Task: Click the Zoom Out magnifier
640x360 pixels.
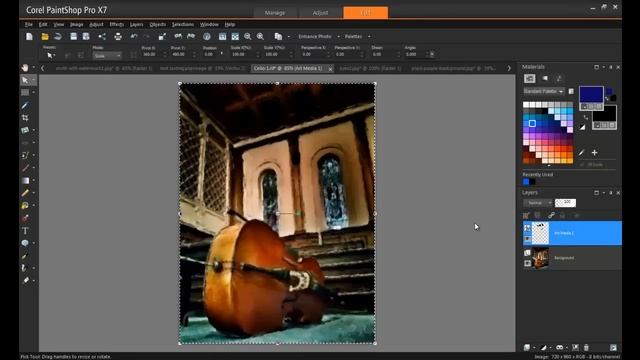Action: (x=248, y=37)
